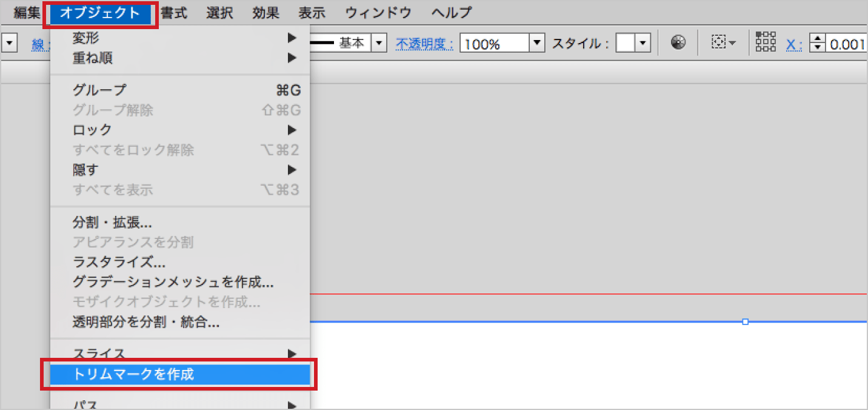Click the スタイル white style swatch
Screen dimensions: 868x410
click(626, 44)
